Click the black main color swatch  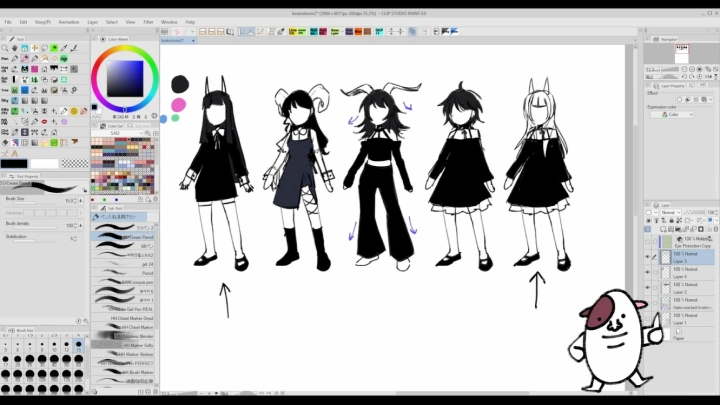click(14, 164)
